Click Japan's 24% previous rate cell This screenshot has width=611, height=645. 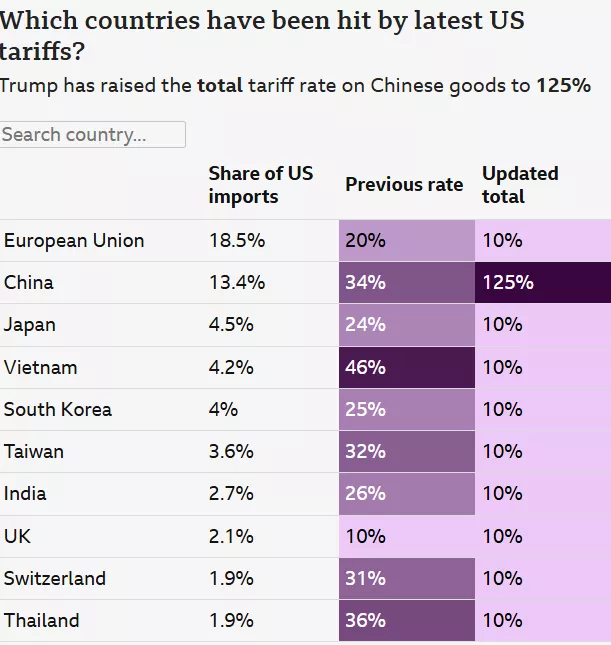[x=407, y=325]
